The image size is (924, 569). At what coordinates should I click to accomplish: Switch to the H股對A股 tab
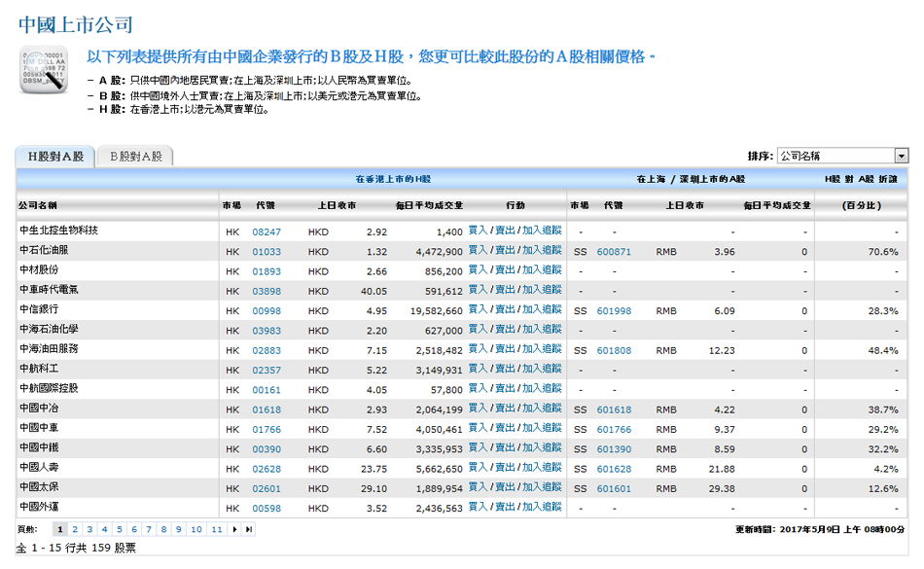(55, 157)
